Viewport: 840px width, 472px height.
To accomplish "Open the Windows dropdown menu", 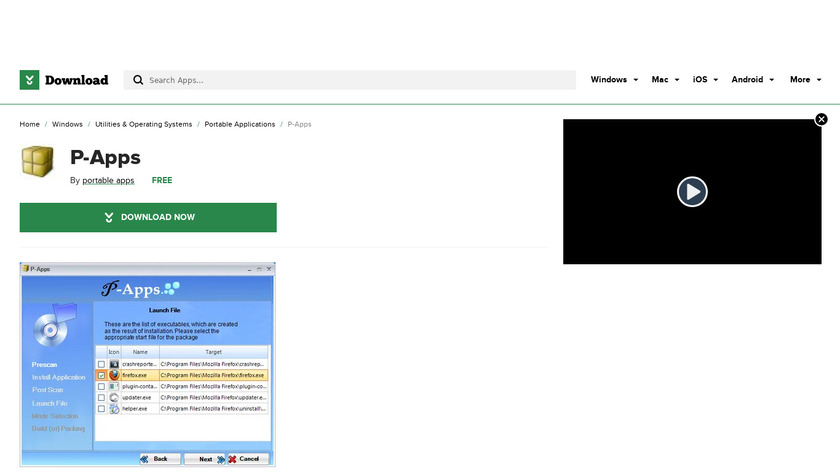I will [614, 79].
